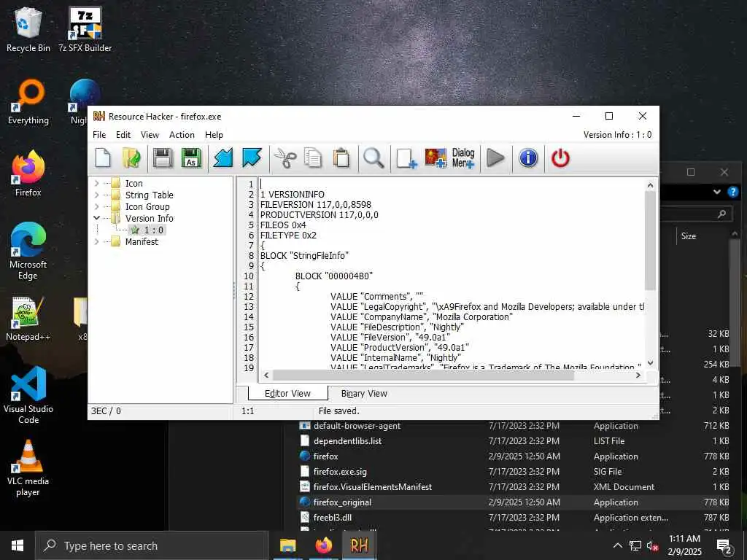Select the 7z SFX Builder desktop icon

(85, 29)
